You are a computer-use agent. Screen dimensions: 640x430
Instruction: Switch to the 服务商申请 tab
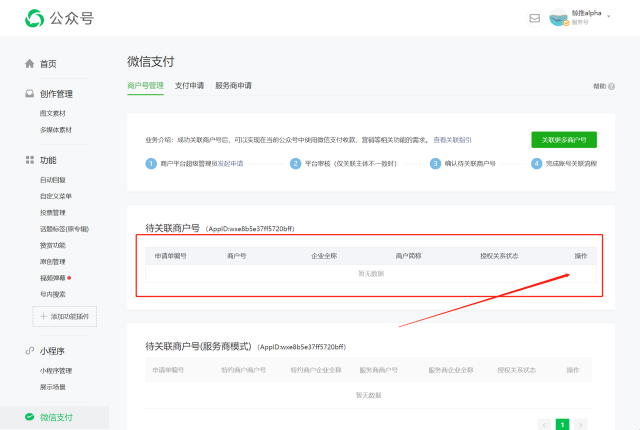coord(233,86)
